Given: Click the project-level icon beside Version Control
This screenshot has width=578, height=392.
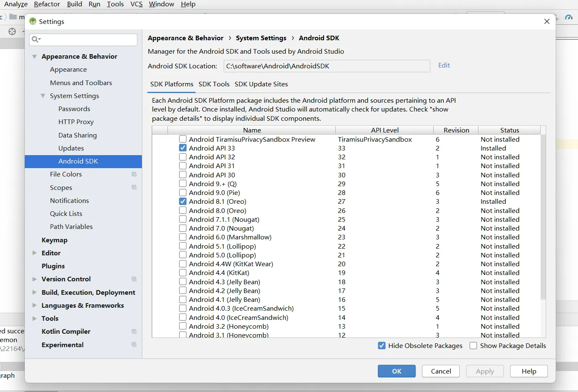Looking at the screenshot, I should point(134,279).
